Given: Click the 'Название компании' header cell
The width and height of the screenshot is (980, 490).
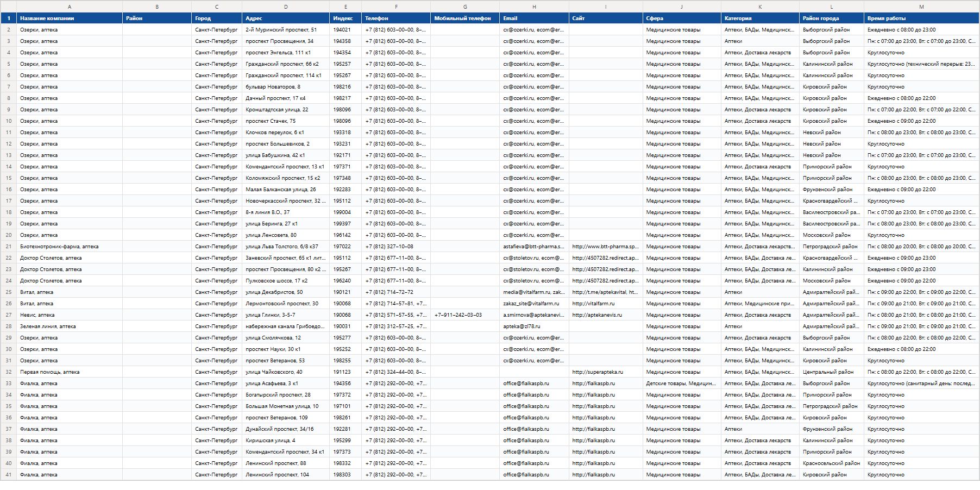Looking at the screenshot, I should coord(70,18).
